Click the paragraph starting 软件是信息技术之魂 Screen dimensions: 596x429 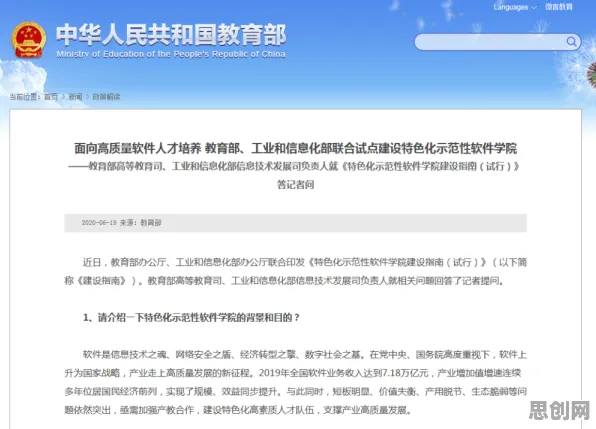[x=295, y=382]
